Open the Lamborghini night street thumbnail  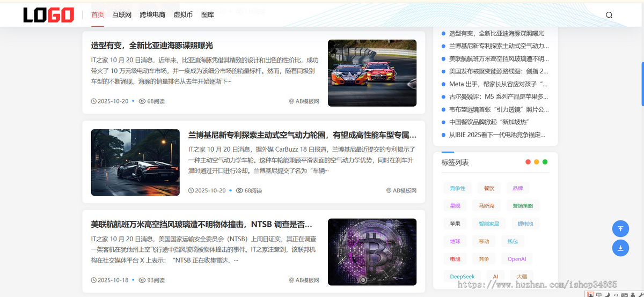(135, 162)
